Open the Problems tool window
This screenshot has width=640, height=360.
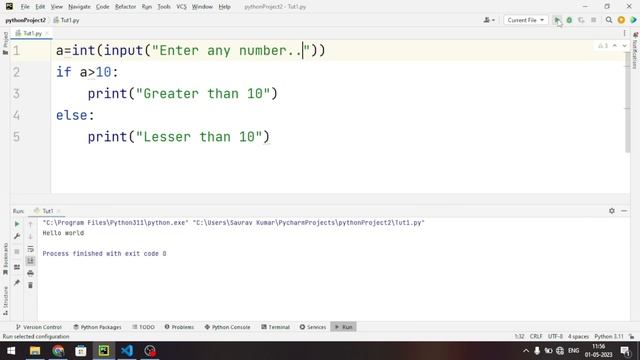click(179, 327)
